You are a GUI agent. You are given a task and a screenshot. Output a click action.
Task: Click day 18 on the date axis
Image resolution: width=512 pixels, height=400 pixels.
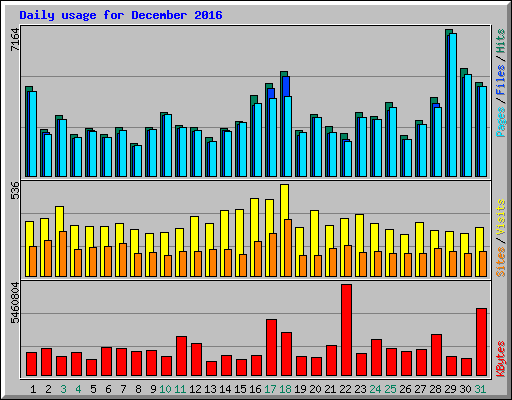285,389
